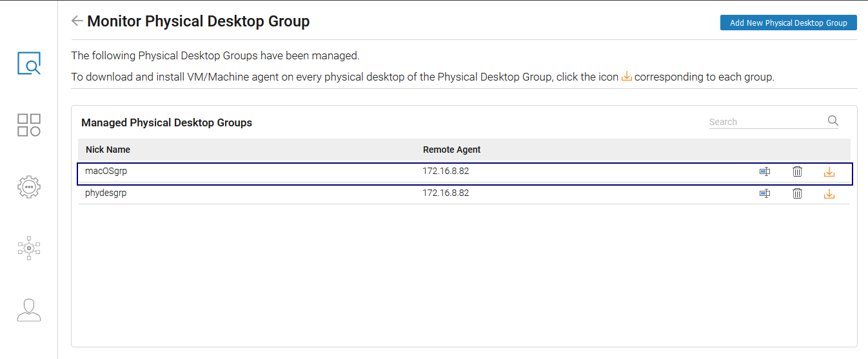Download agent for phydesgrp group

point(829,194)
